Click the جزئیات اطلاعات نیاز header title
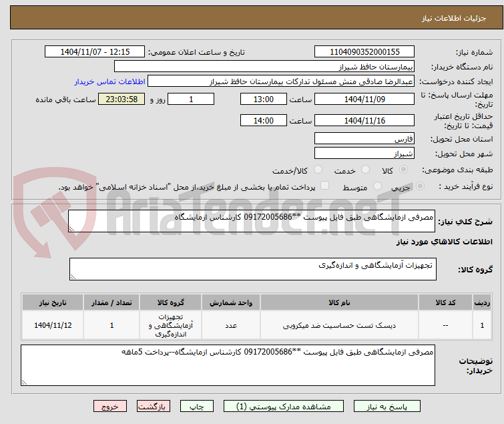The height and width of the screenshot is (424, 504). (454, 18)
